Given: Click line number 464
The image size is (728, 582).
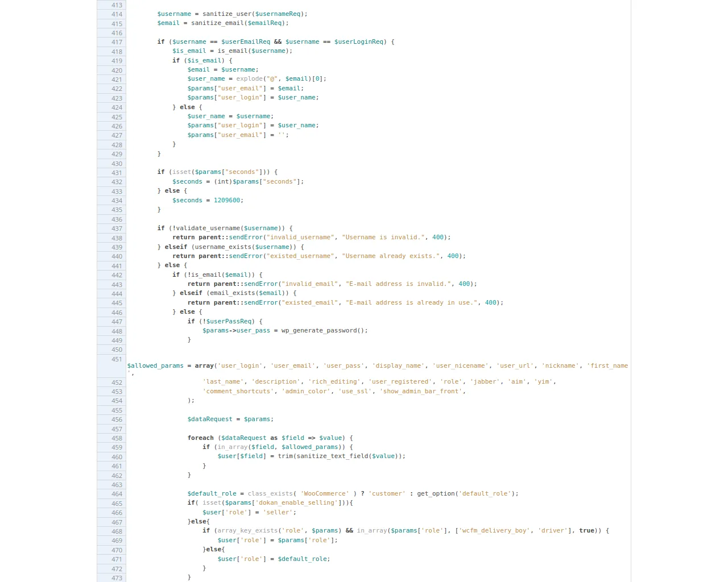Looking at the screenshot, I should point(117,494).
